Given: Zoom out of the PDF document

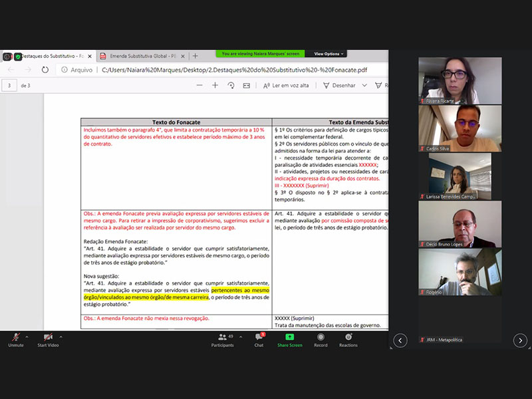Looking at the screenshot, I should (x=199, y=85).
